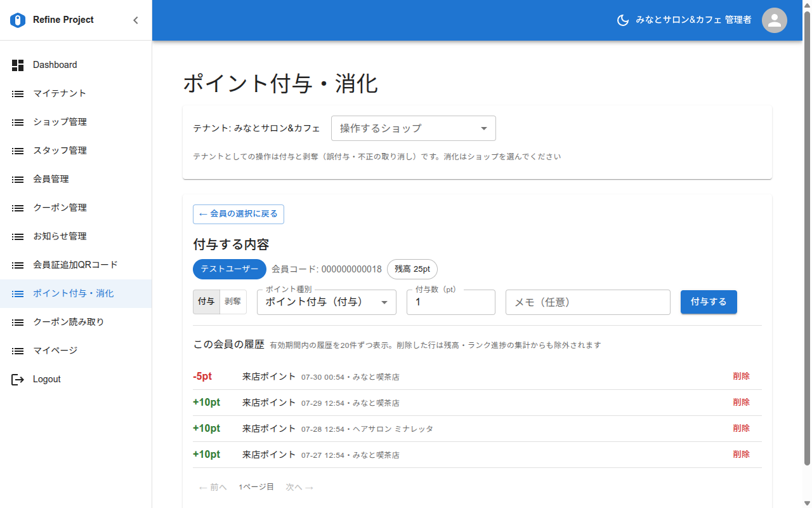This screenshot has height=508, width=812.
Task: Click the list icon beside クーポン管理
Action: tap(18, 208)
